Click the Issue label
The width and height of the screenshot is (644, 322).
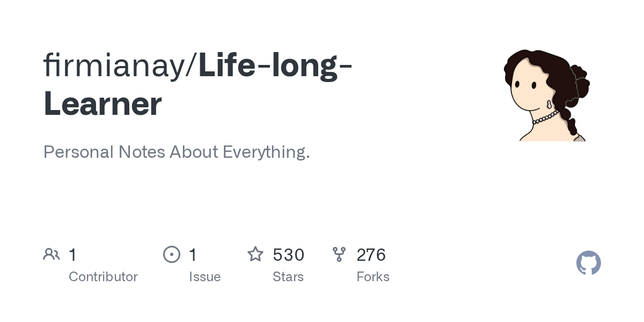(x=204, y=277)
